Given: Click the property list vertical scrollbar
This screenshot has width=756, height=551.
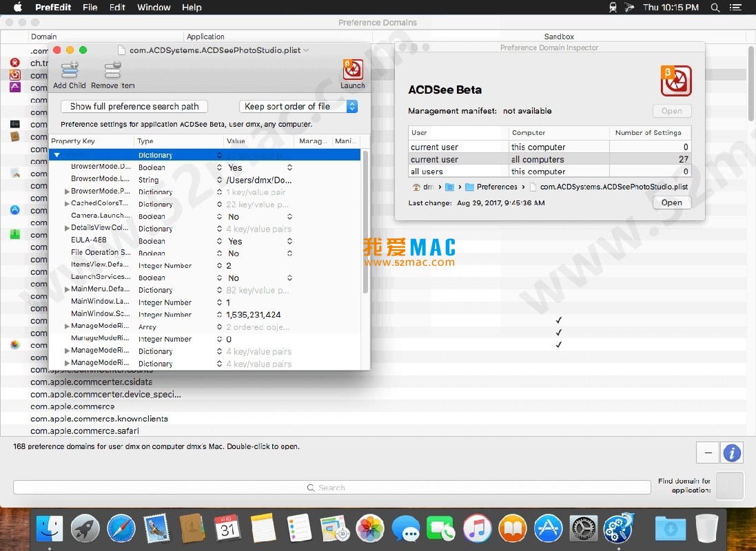Looking at the screenshot, I should tap(365, 222).
